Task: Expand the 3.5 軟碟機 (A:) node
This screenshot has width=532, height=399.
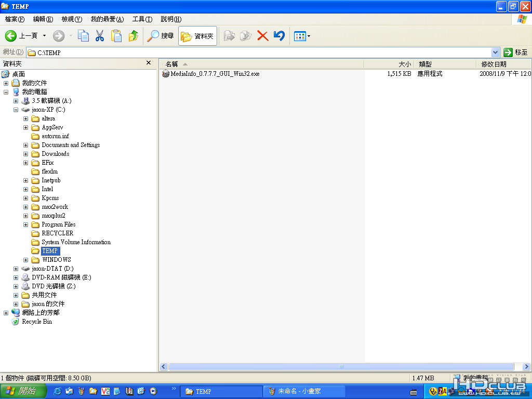Action: (16, 101)
